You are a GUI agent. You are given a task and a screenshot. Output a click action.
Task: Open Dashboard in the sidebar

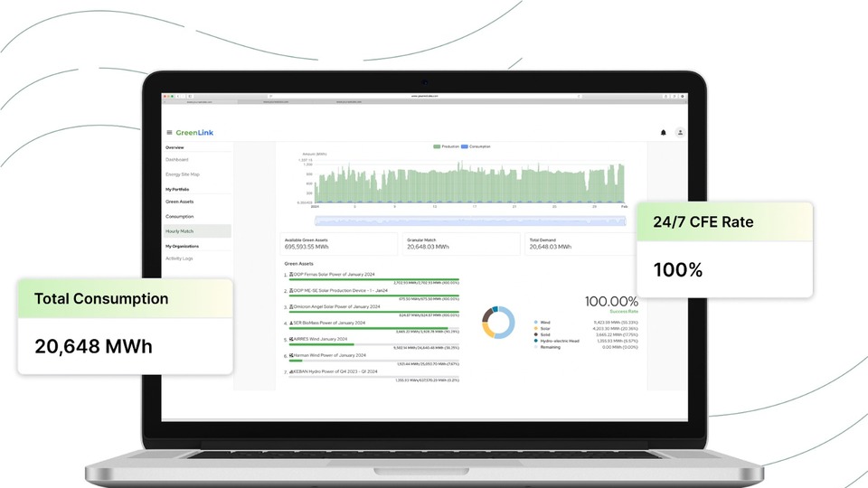[x=177, y=160]
